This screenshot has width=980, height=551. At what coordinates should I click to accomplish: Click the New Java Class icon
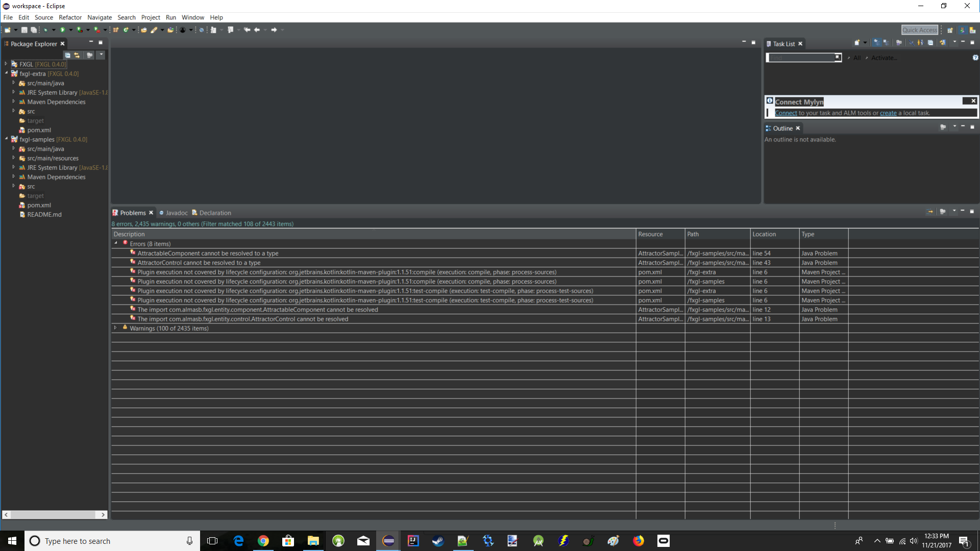coord(126,30)
